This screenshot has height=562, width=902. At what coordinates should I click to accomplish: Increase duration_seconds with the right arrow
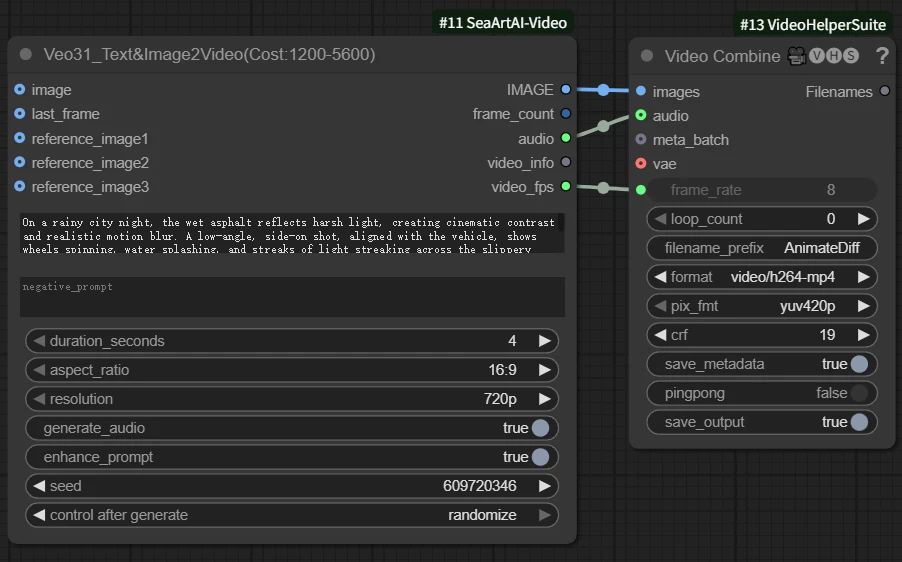[x=544, y=341]
